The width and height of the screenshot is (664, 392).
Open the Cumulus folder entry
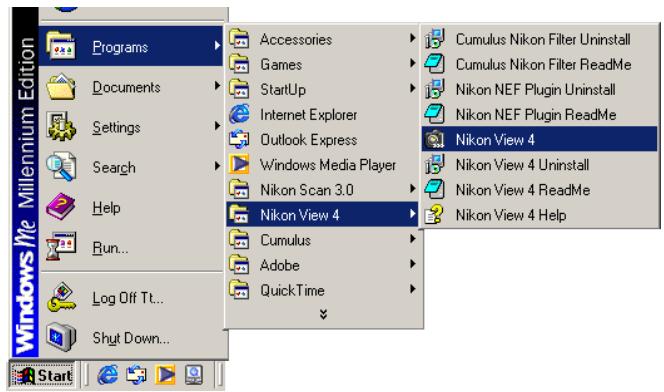click(x=323, y=240)
